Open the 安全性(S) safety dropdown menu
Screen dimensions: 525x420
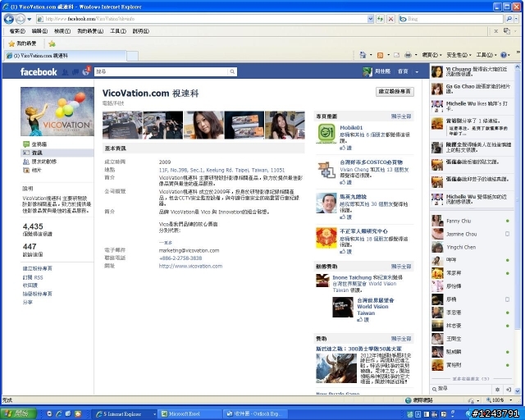(459, 55)
